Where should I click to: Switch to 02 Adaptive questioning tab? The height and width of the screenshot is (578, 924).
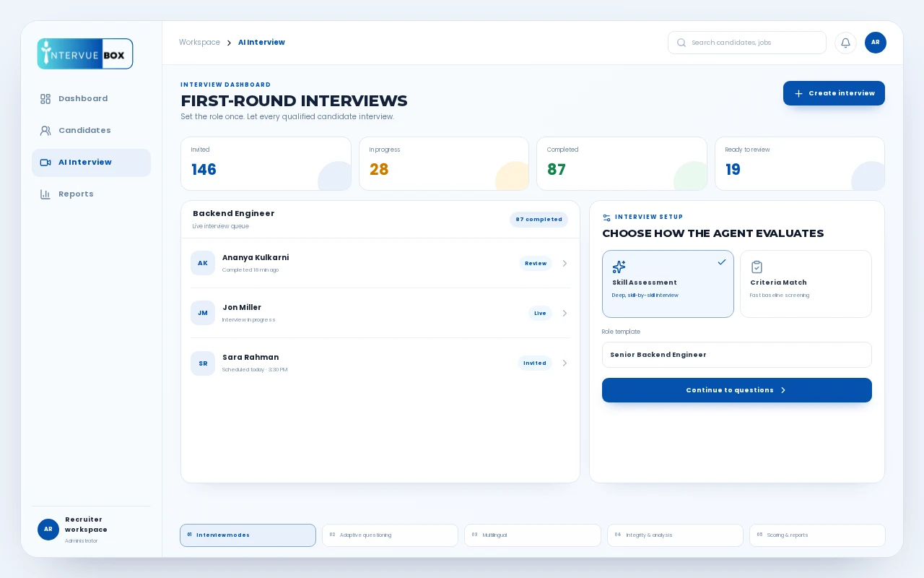pyautogui.click(x=390, y=535)
